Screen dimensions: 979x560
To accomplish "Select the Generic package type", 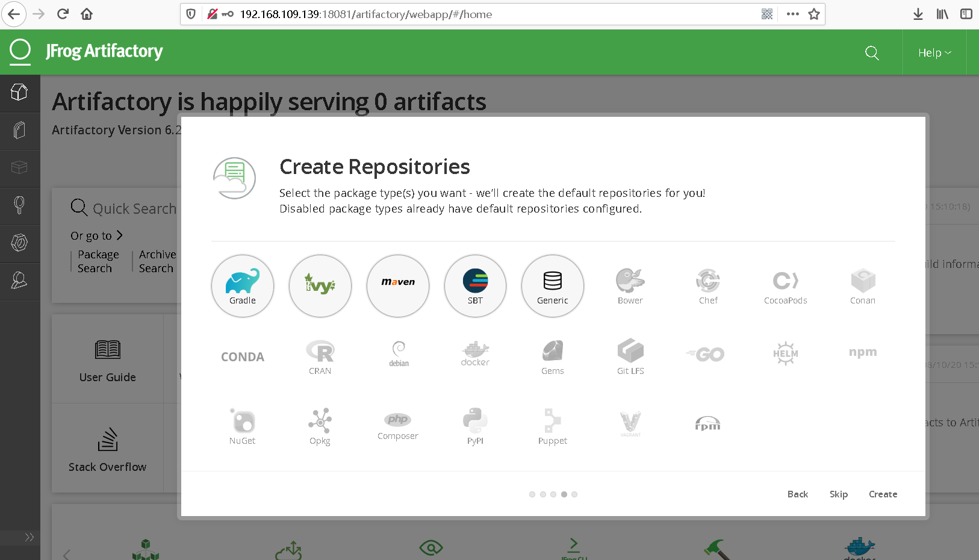I will [x=553, y=286].
